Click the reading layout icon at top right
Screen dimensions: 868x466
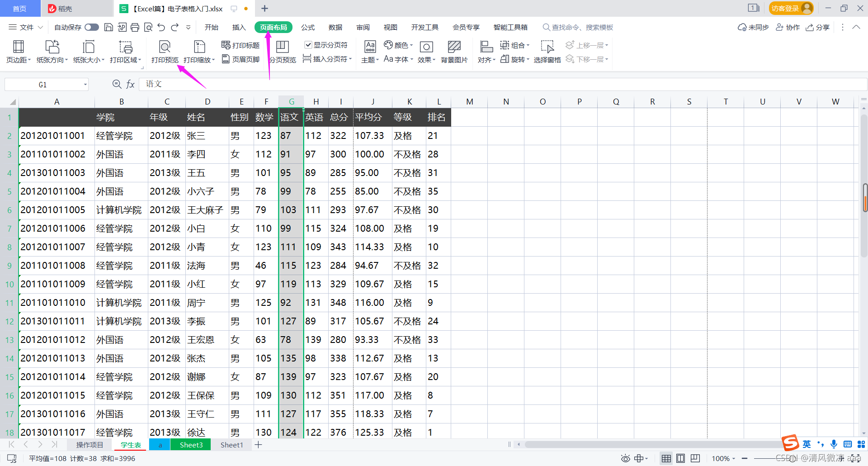tap(754, 8)
